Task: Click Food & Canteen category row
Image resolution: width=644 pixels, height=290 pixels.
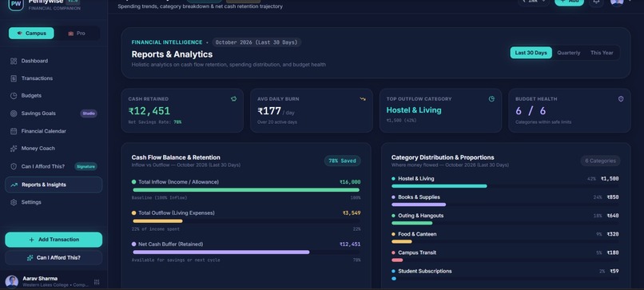Action: [505, 238]
